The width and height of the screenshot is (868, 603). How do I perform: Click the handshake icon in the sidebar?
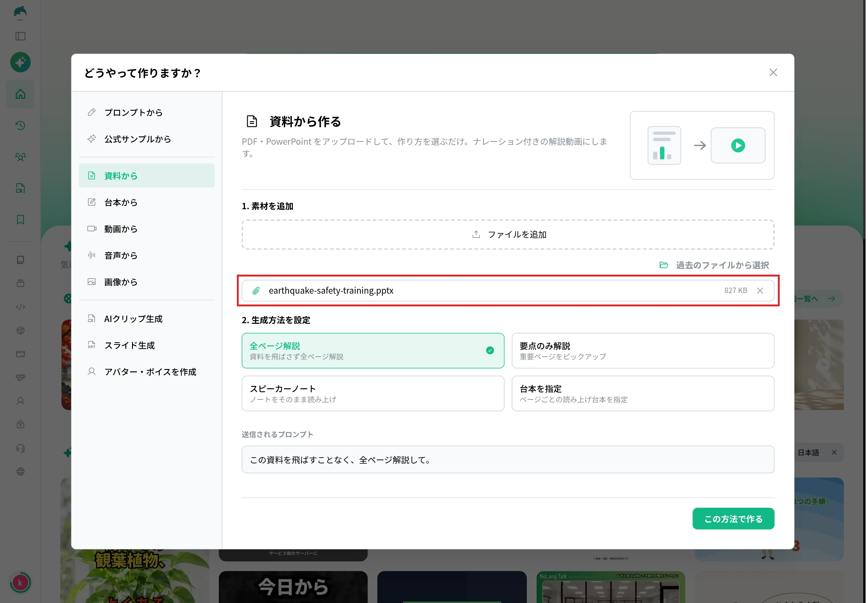[x=20, y=377]
